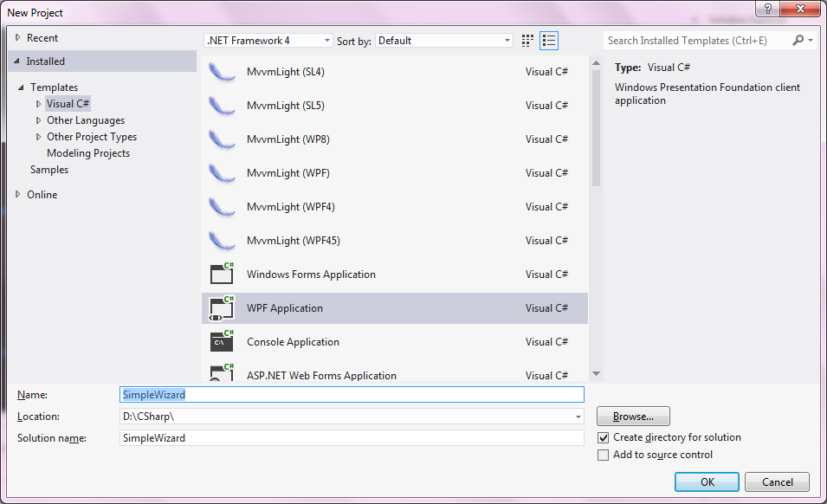
Task: Switch to medium icons view
Action: point(527,41)
